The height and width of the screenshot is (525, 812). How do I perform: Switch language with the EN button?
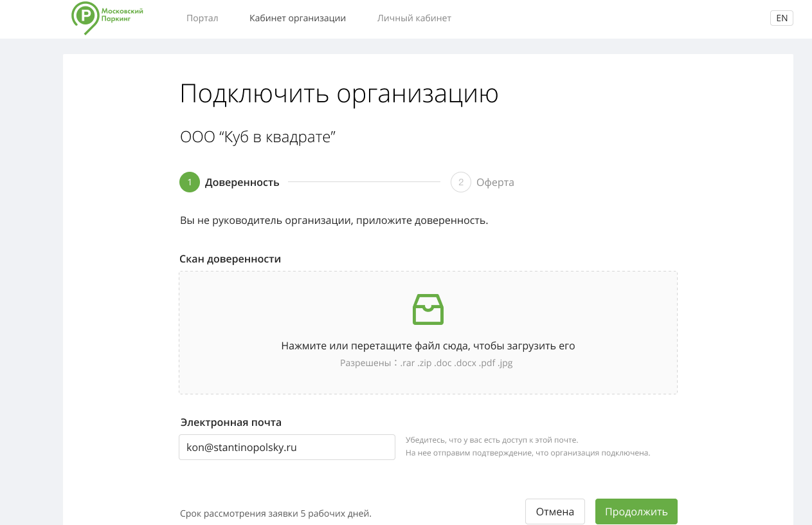coord(781,18)
